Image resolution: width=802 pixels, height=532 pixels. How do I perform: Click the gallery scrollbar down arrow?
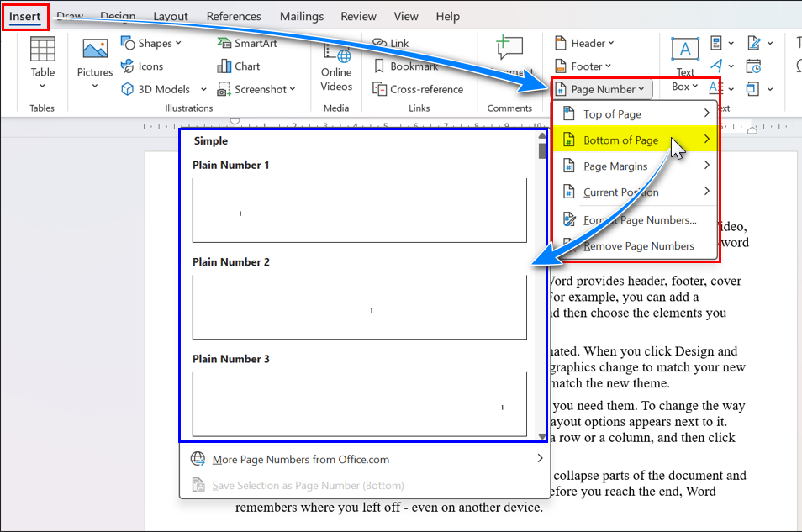click(x=542, y=435)
